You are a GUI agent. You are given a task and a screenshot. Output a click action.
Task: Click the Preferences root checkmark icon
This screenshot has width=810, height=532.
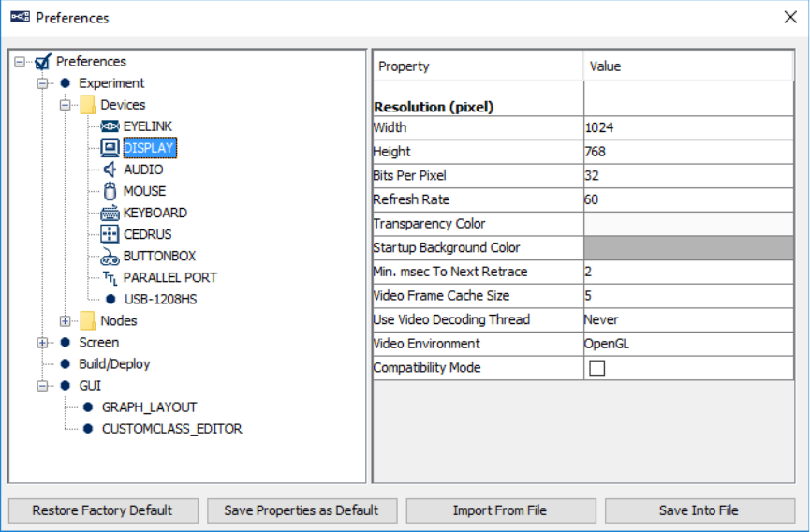click(x=43, y=62)
